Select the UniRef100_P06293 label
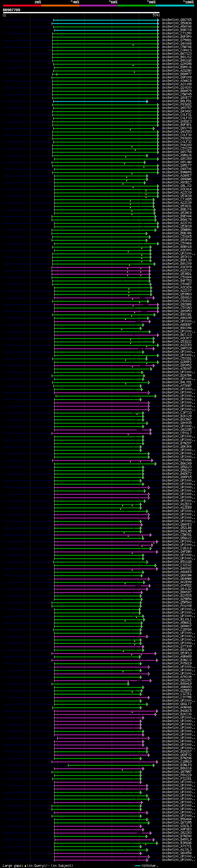 tap(177, 145)
